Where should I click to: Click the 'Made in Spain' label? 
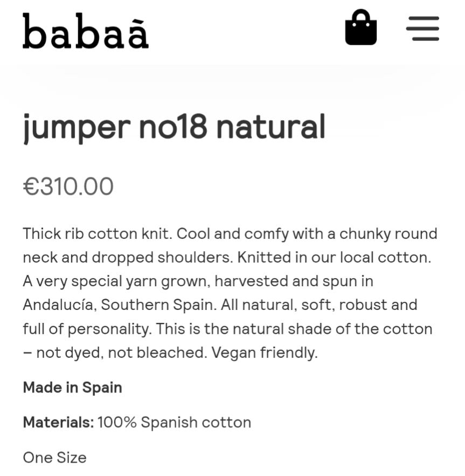click(x=73, y=388)
